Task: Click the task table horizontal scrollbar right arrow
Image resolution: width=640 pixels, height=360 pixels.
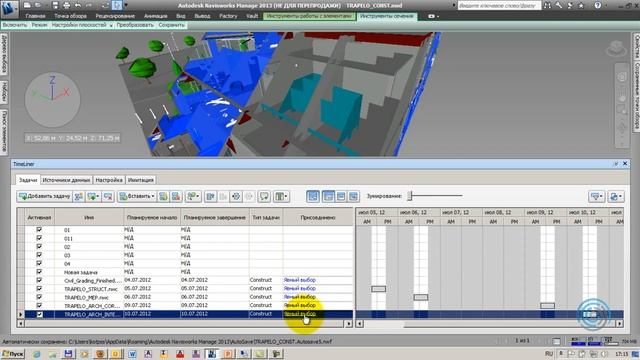Action: (349, 324)
